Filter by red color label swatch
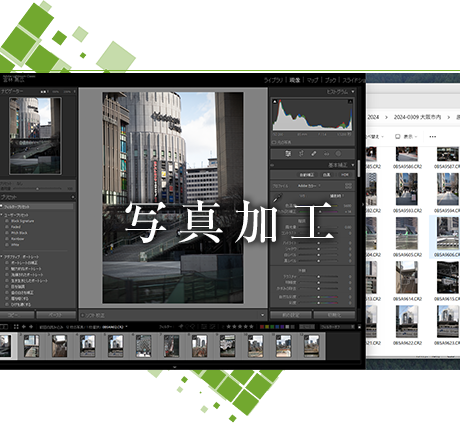The height and width of the screenshot is (423, 460). coord(262,327)
